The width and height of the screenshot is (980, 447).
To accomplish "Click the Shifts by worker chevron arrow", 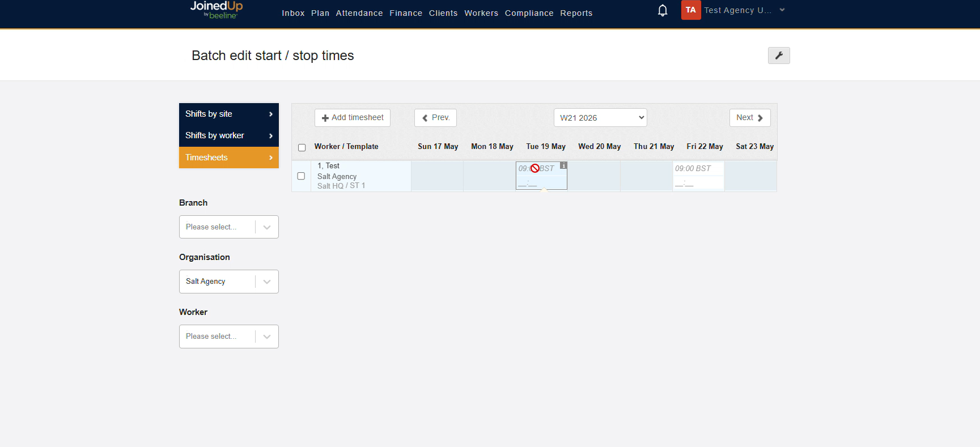I will coord(271,136).
